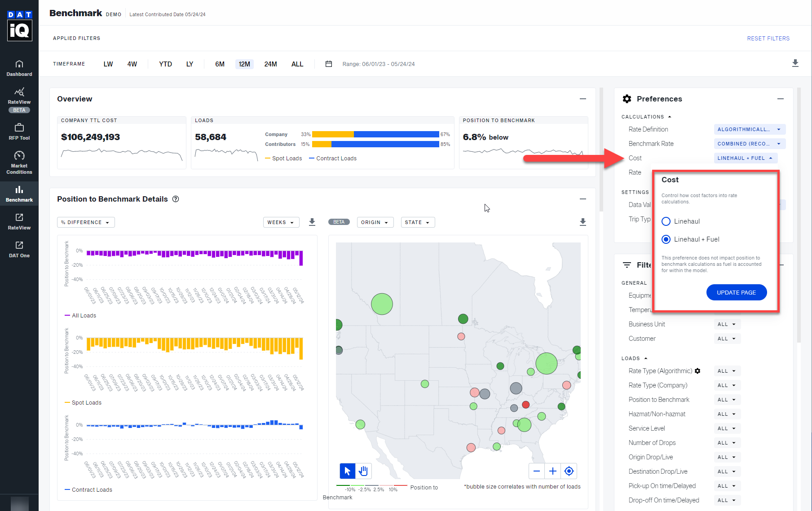
Task: Open the Benchmark Rate dropdown
Action: click(x=750, y=144)
